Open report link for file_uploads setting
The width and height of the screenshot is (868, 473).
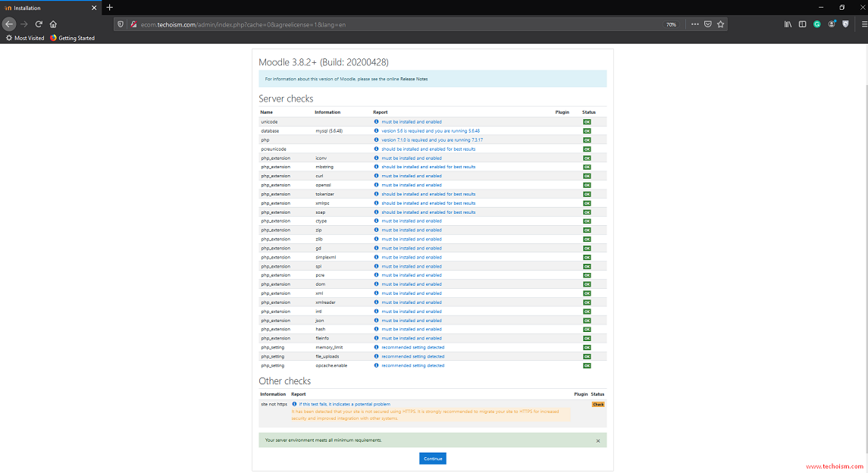(412, 357)
